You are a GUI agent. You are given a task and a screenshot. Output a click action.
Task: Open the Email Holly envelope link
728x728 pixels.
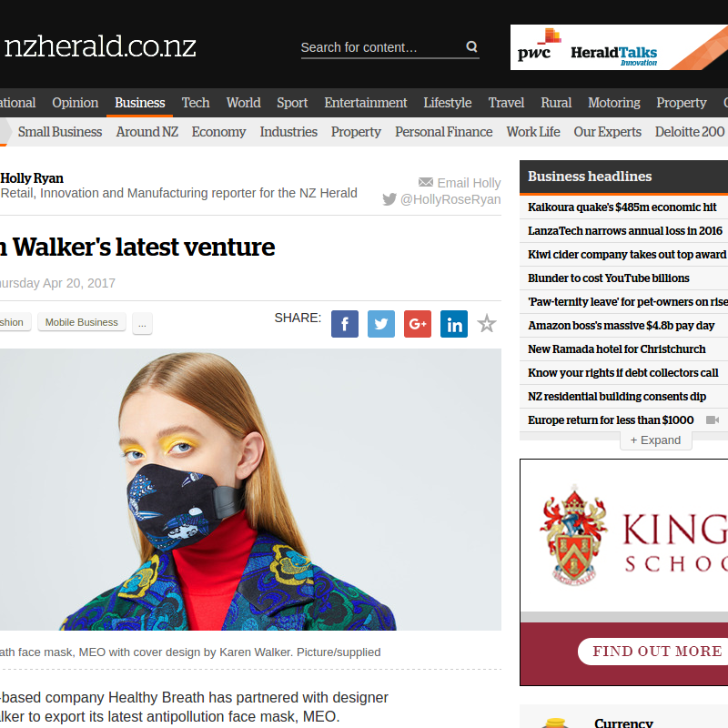tap(460, 183)
